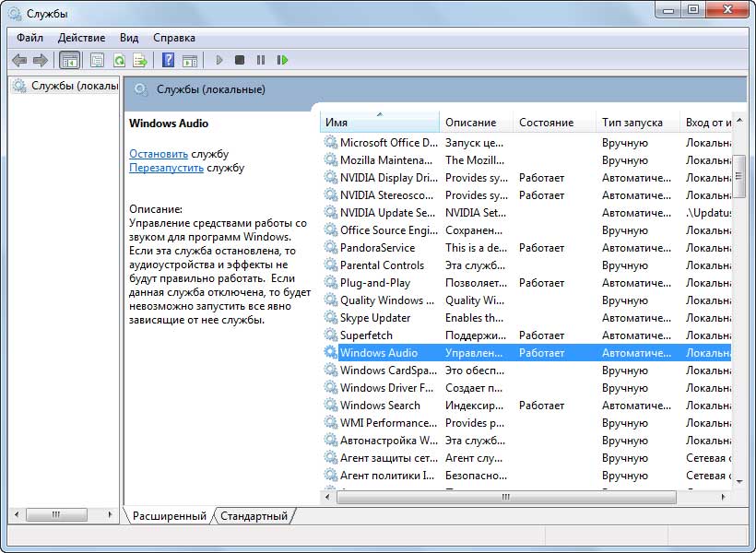Screen dimensions: 756x553
Task: Click the Forward arrow in toolbar
Action: click(40, 60)
